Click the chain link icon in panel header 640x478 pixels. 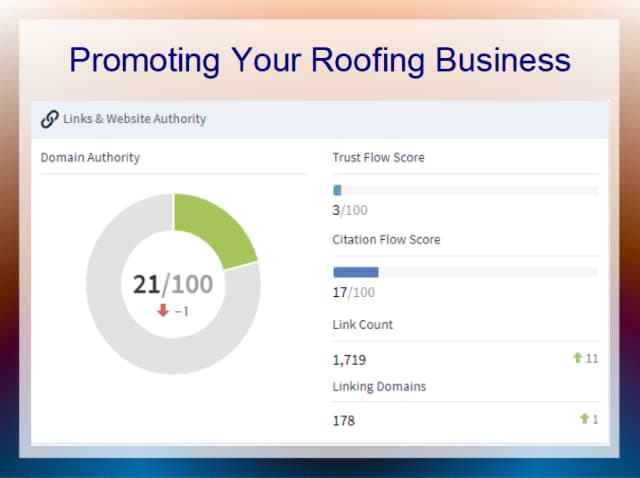coord(49,119)
